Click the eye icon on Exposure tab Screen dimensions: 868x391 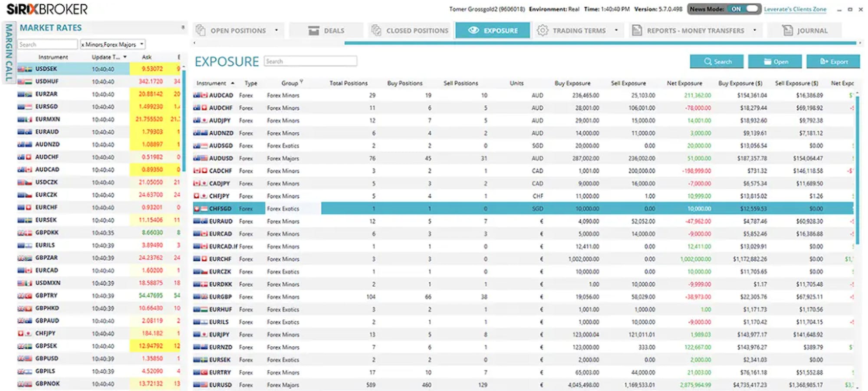pos(473,30)
